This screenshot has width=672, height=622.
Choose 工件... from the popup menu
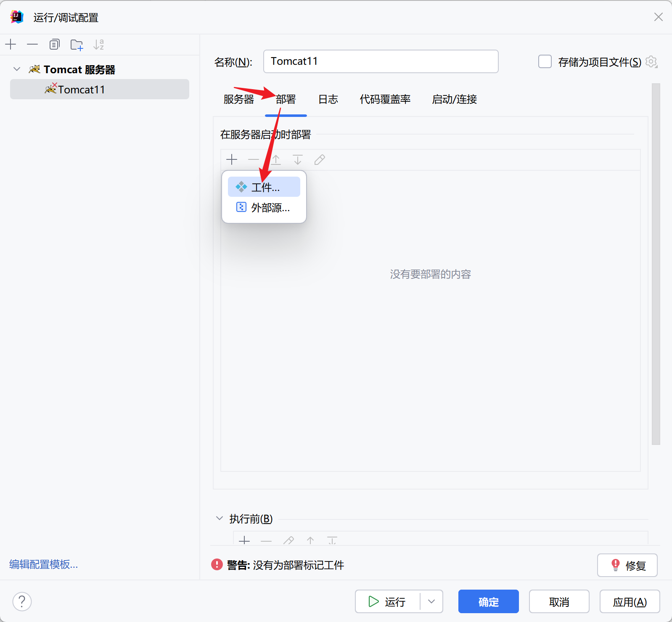pyautogui.click(x=264, y=187)
